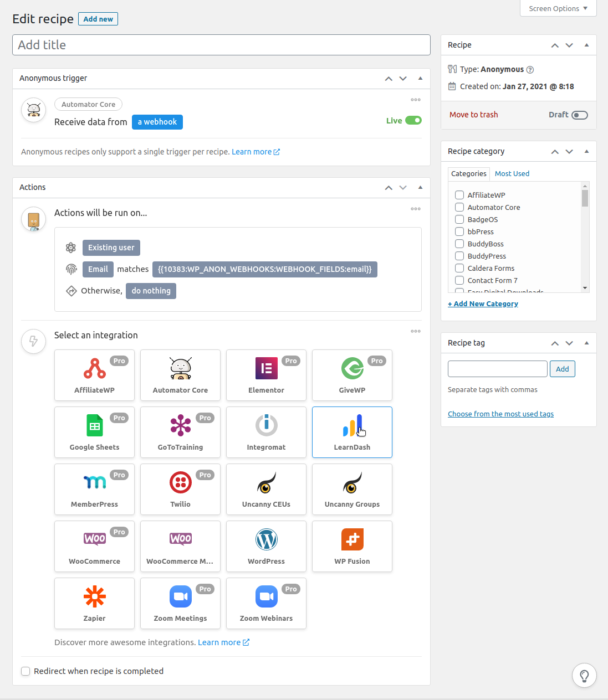This screenshot has height=700, width=608.
Task: Pick the Elementor integration
Action: (266, 375)
